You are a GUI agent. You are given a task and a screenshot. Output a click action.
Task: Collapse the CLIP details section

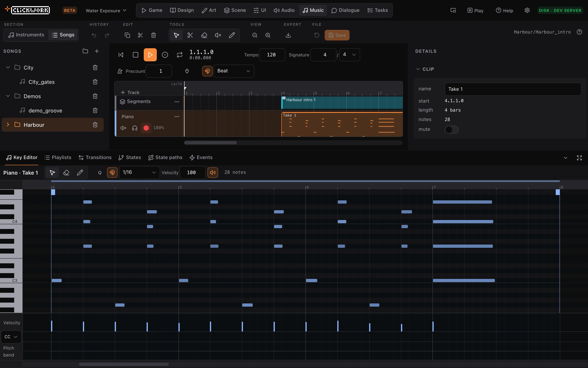click(x=418, y=69)
